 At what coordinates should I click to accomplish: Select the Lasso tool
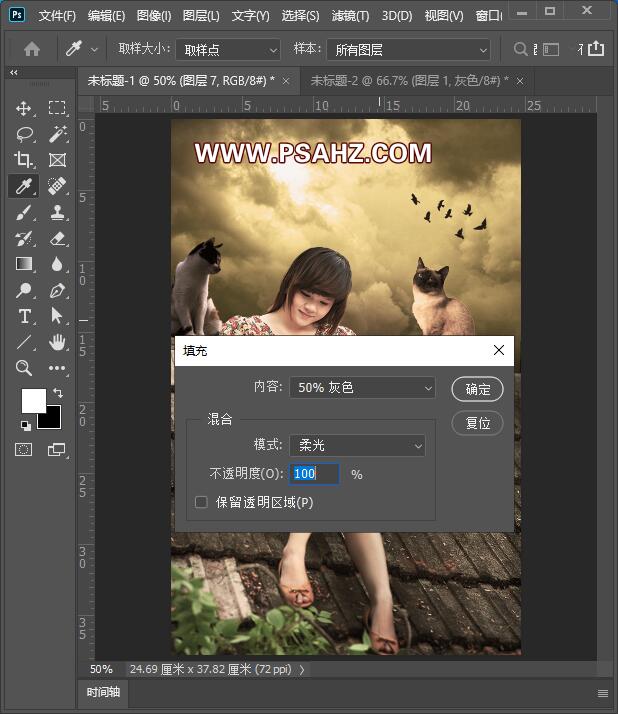[x=24, y=134]
